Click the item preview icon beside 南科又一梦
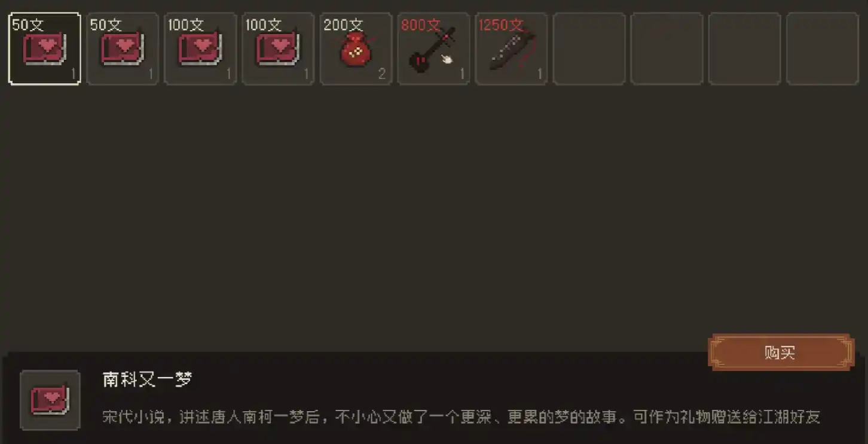868x444 pixels. [50, 400]
